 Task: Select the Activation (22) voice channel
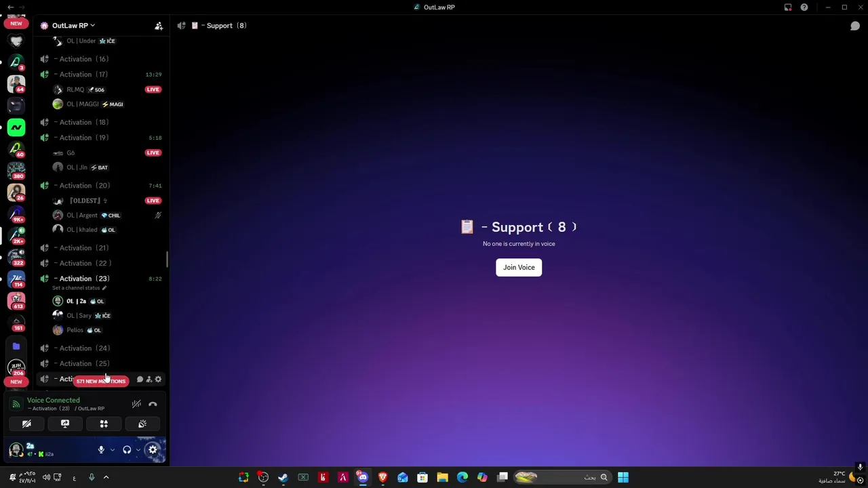(x=100, y=263)
